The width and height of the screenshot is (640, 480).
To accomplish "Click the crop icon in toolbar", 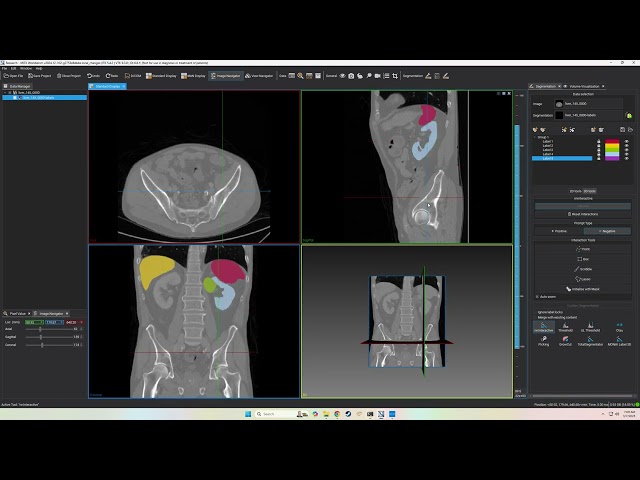I will coord(395,76).
